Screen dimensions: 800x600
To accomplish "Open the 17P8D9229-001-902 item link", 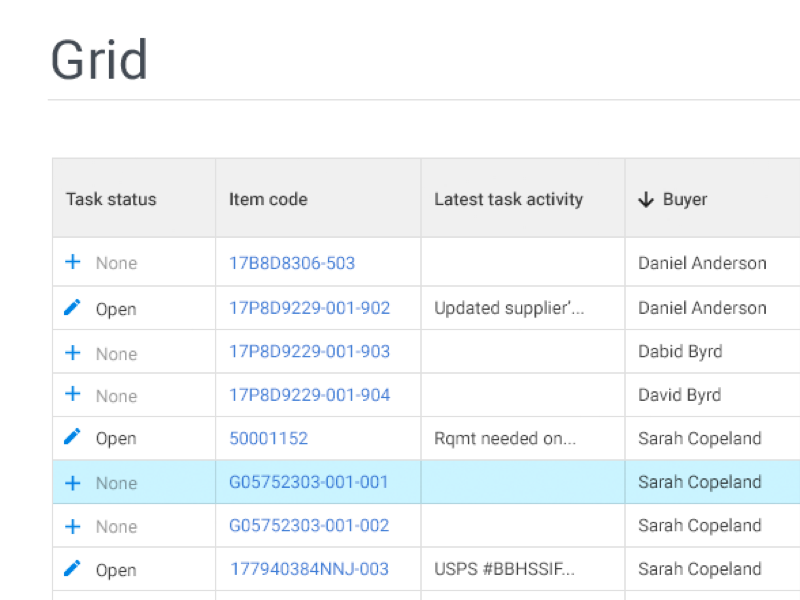I will coord(309,308).
